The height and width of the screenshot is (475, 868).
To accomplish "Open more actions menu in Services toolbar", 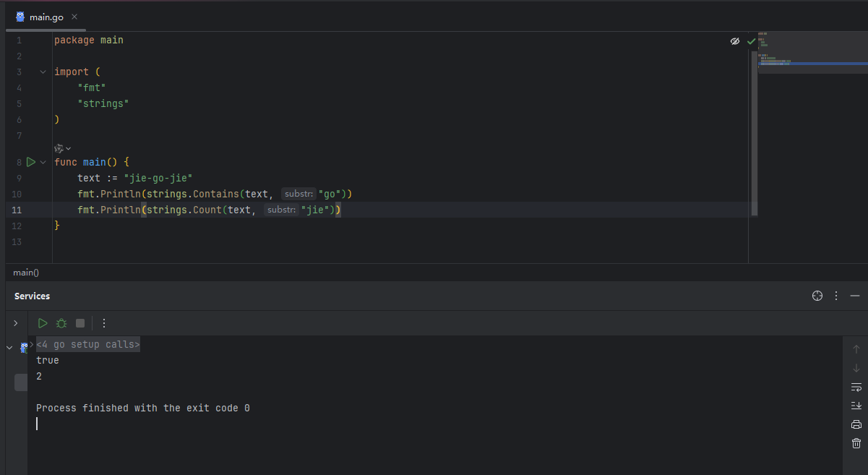I will click(x=104, y=323).
